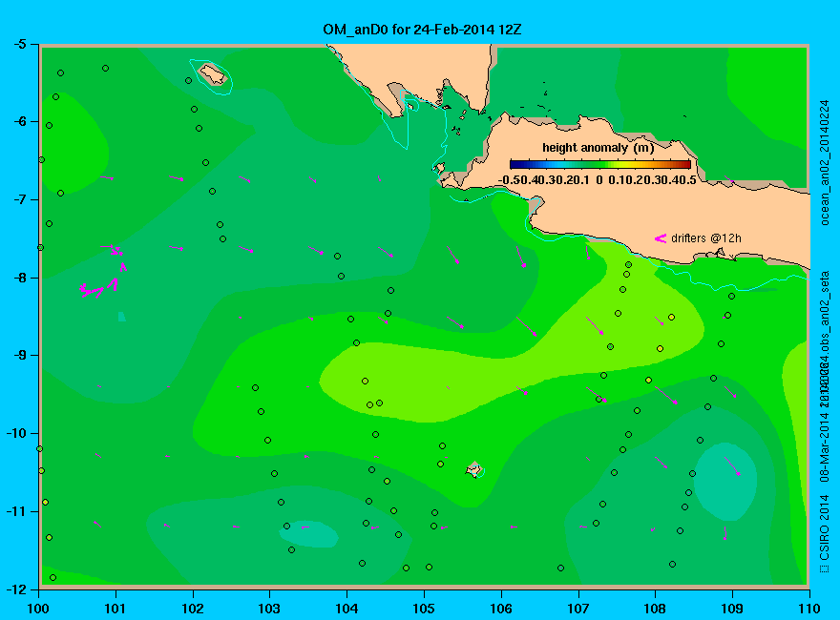Click the longitude axis label 103
The height and width of the screenshot is (620, 840).
pos(269,609)
